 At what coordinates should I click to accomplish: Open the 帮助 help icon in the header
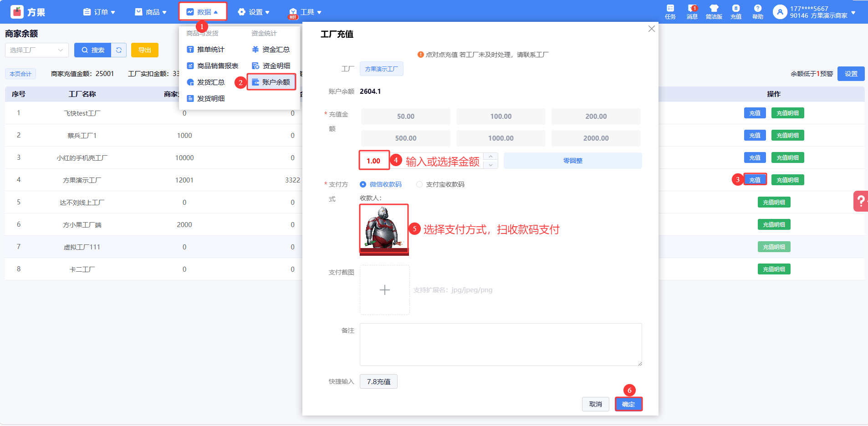(758, 12)
